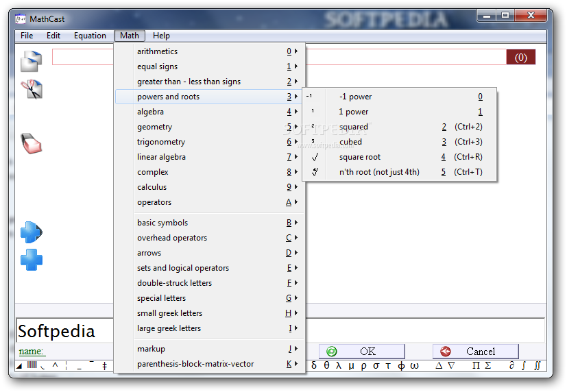This screenshot has height=392, width=567.
Task: Expand small greek letters submenu
Action: coord(210,313)
